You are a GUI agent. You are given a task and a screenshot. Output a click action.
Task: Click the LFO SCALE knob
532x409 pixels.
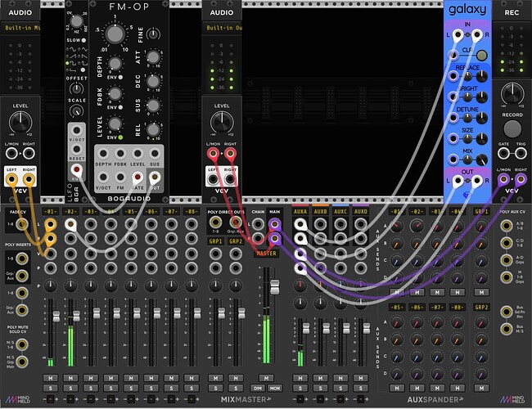click(x=76, y=111)
